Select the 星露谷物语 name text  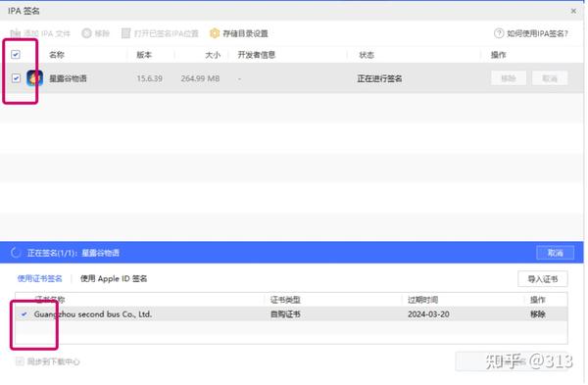click(68, 78)
